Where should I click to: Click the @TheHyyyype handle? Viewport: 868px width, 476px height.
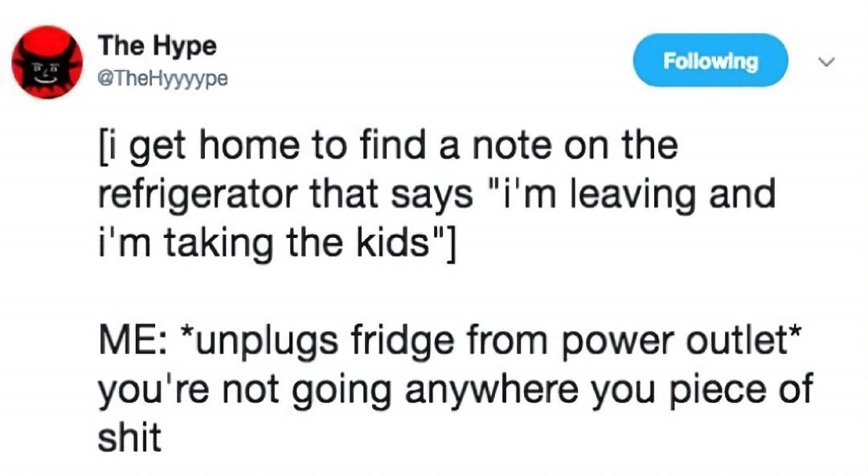[x=162, y=79]
